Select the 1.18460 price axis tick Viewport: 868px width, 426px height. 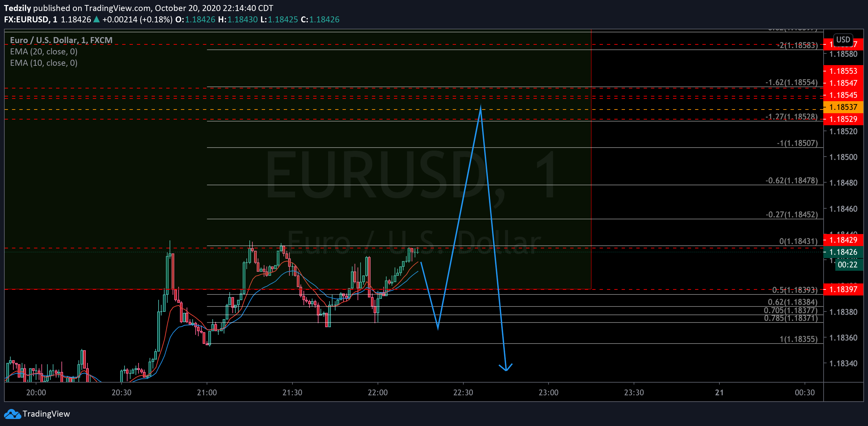843,209
